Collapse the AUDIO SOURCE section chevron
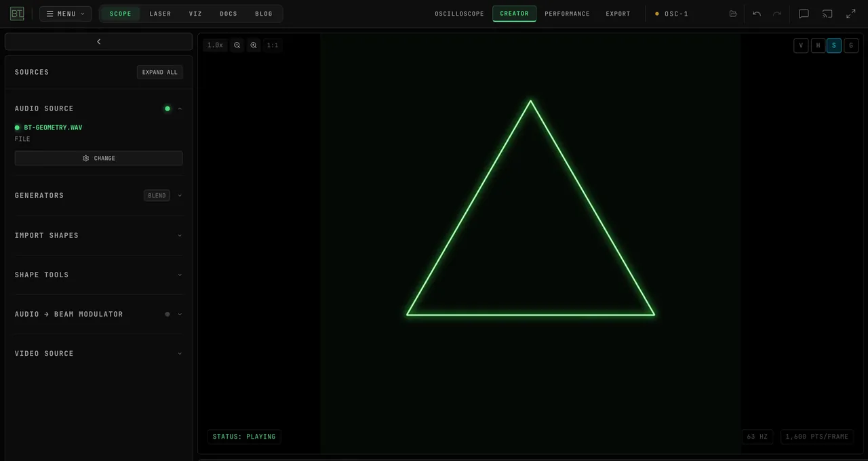 pyautogui.click(x=180, y=108)
